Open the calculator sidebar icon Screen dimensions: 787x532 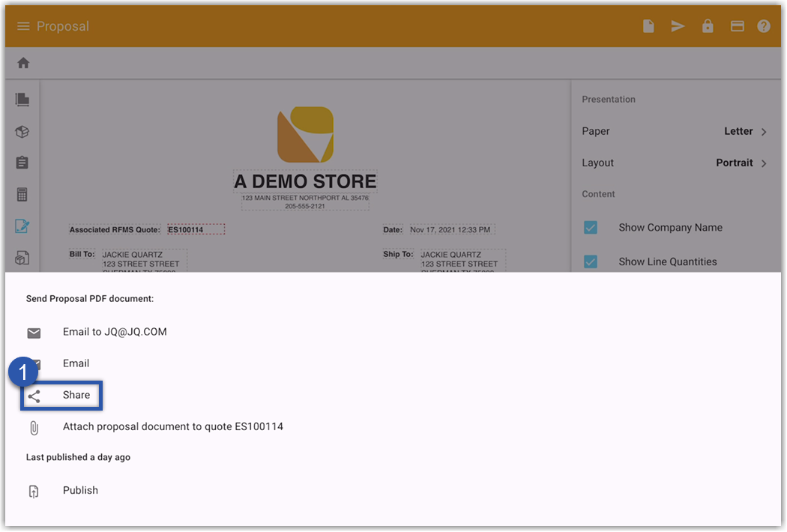click(x=22, y=194)
